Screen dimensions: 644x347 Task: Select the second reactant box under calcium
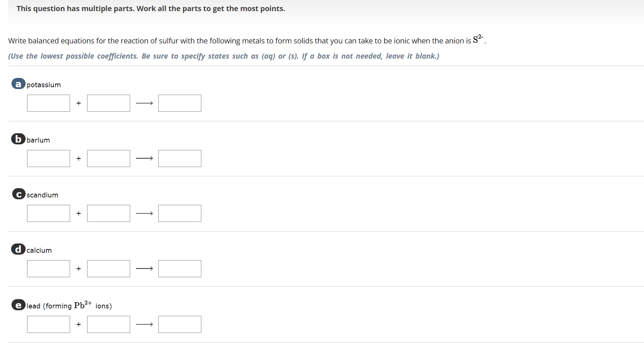tap(108, 268)
